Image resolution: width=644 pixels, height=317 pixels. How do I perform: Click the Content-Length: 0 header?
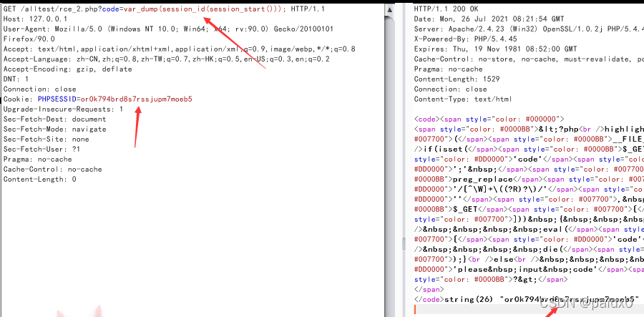pos(40,180)
